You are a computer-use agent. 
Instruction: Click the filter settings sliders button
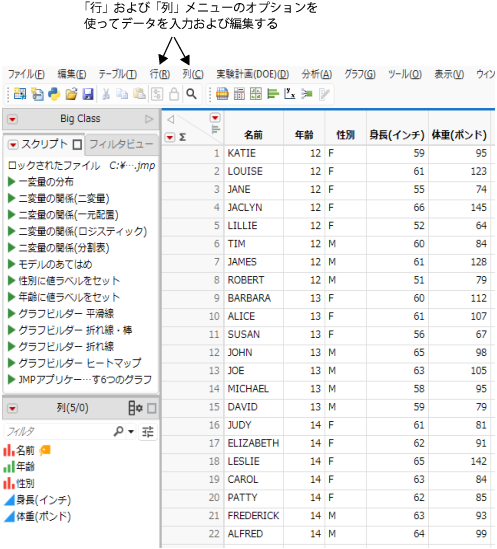pyautogui.click(x=148, y=432)
